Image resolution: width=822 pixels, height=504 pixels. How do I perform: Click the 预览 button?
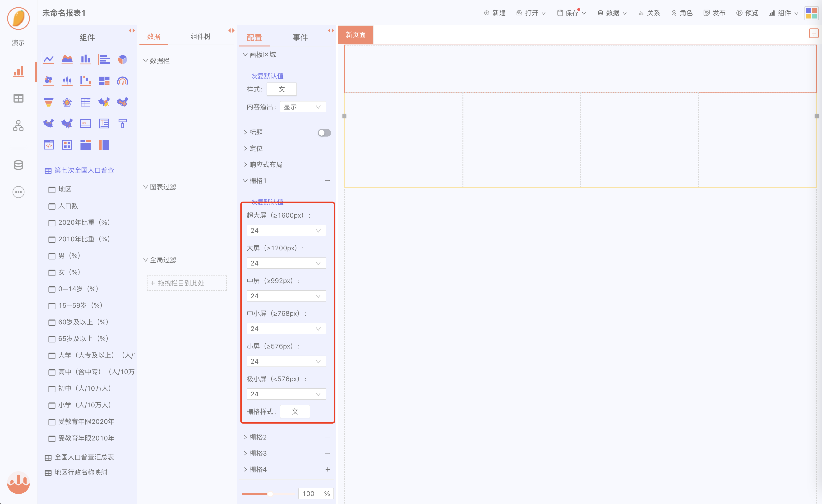click(x=747, y=13)
